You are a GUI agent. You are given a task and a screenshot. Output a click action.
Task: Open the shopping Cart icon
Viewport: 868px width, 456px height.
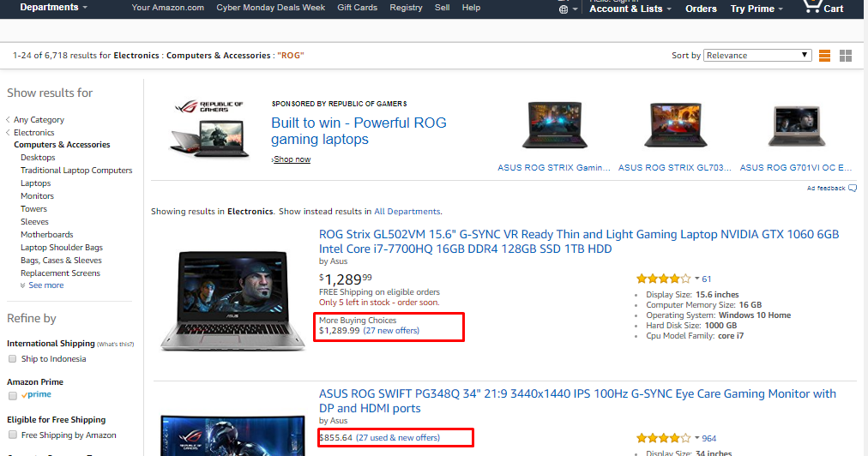(x=812, y=6)
